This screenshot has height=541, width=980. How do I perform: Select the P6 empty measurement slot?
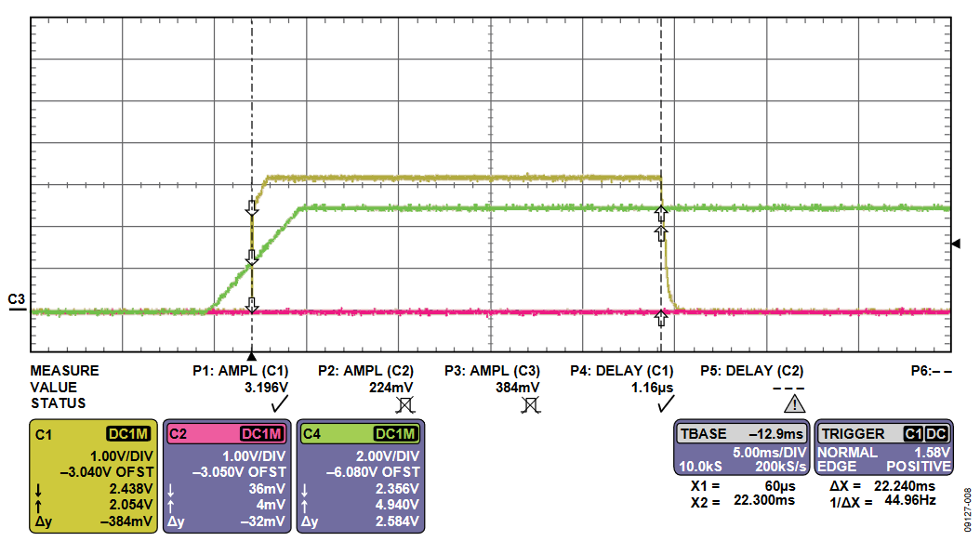[932, 370]
